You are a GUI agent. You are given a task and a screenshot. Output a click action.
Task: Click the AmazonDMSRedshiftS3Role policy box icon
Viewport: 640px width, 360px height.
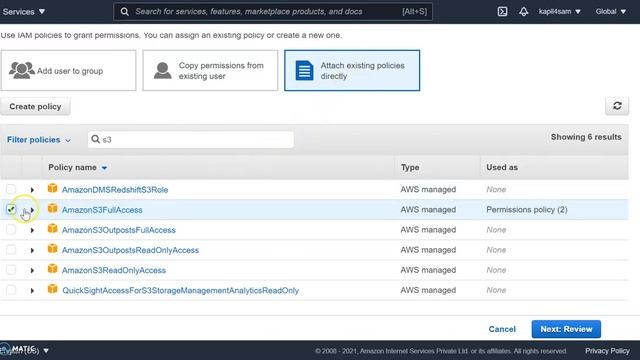coord(52,188)
